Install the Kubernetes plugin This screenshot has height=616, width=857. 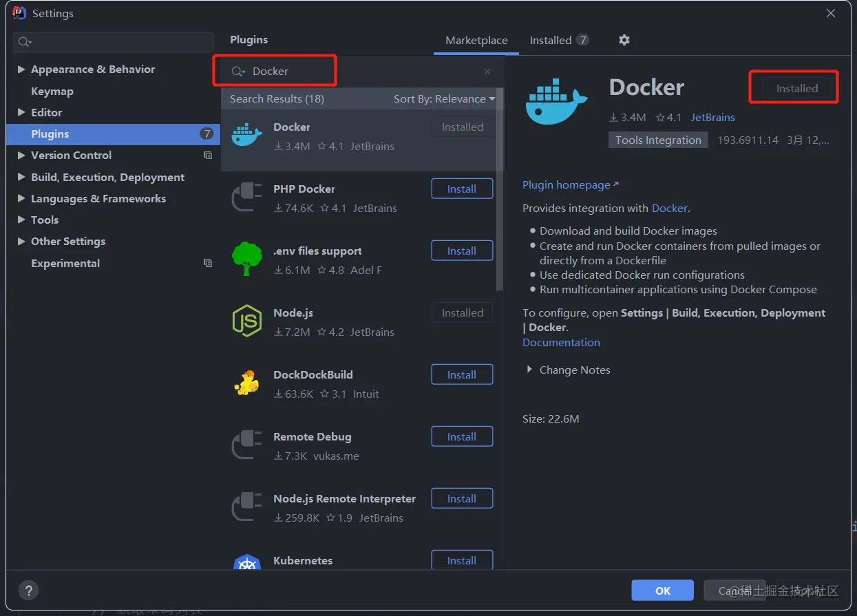462,560
